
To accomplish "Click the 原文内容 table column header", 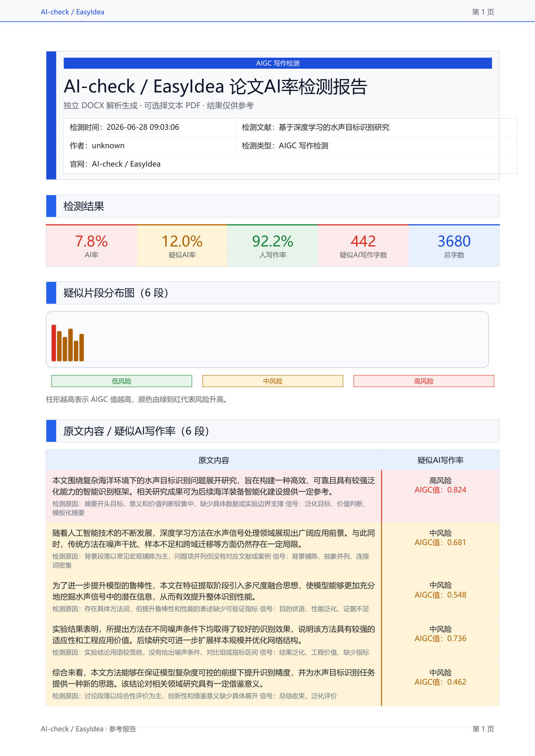I will tap(214, 460).
